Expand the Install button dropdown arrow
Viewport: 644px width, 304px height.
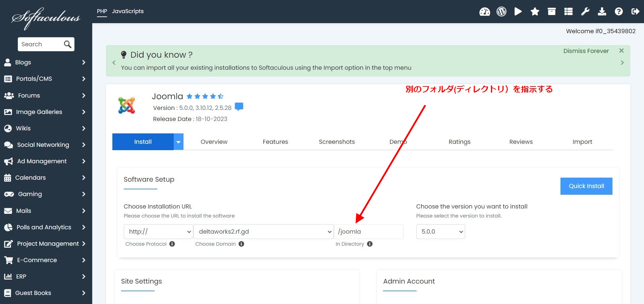178,142
